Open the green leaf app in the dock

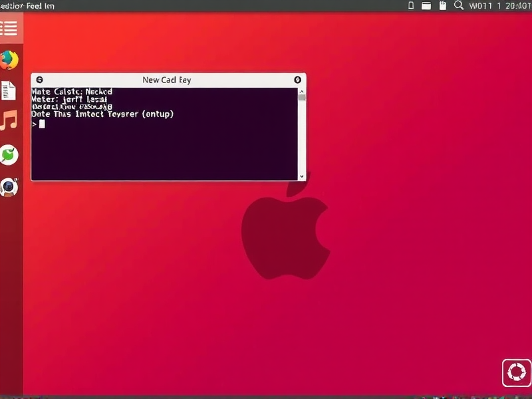click(x=9, y=153)
